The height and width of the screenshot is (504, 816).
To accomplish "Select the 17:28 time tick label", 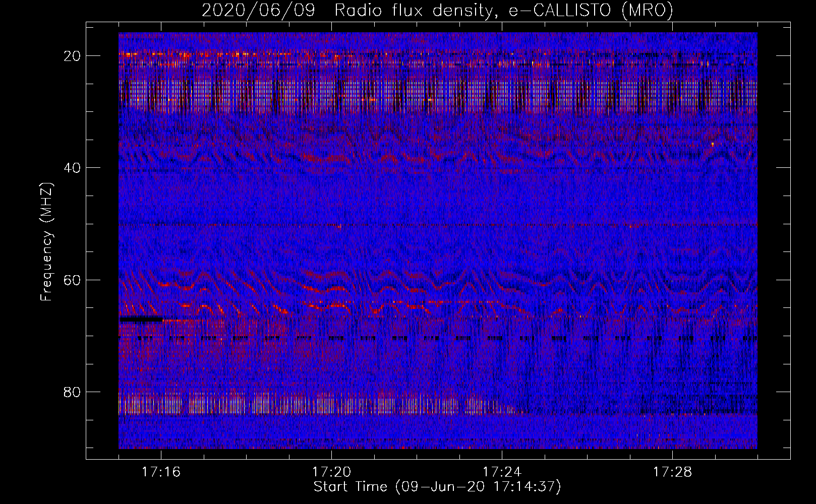I will coord(673,472).
